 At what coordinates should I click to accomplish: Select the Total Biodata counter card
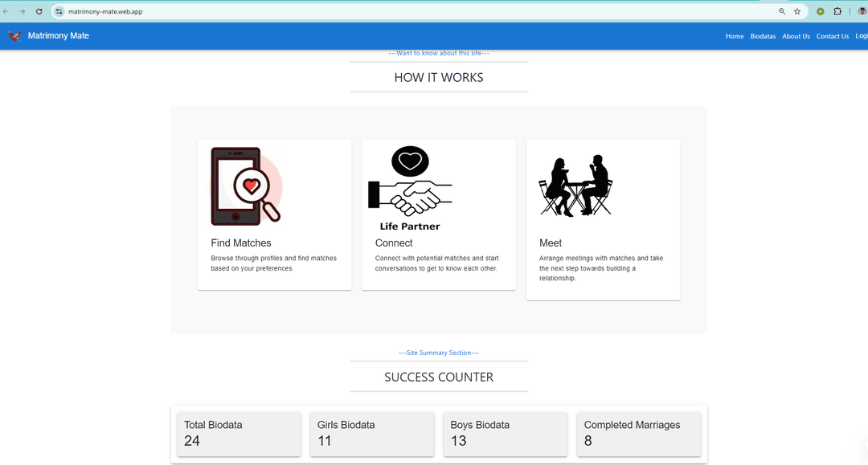point(240,434)
